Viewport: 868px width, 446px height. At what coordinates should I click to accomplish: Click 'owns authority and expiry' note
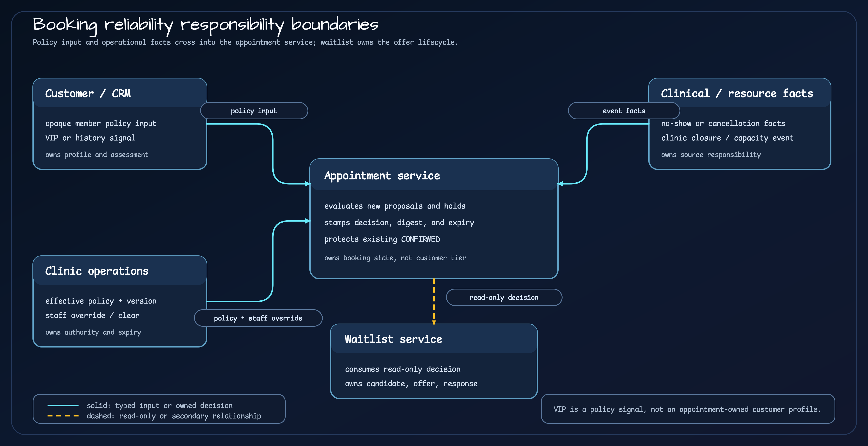tap(93, 332)
